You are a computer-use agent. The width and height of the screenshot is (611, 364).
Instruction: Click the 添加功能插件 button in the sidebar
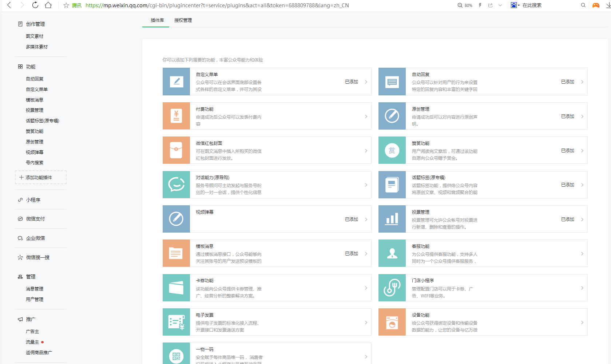point(41,177)
